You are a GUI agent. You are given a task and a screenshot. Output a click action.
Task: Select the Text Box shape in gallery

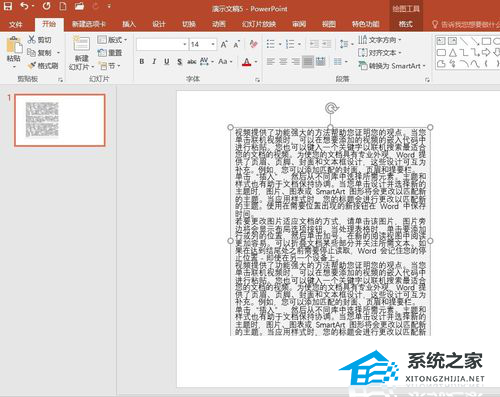click(441, 41)
